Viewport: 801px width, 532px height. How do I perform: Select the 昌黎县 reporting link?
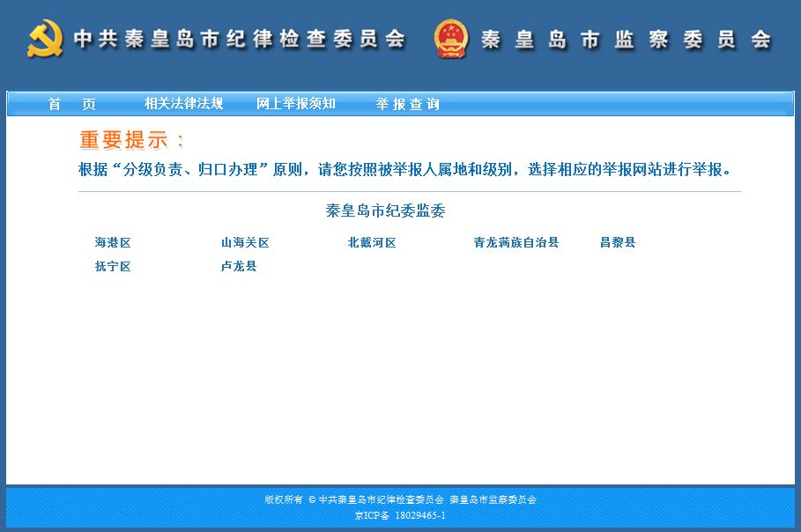point(615,242)
